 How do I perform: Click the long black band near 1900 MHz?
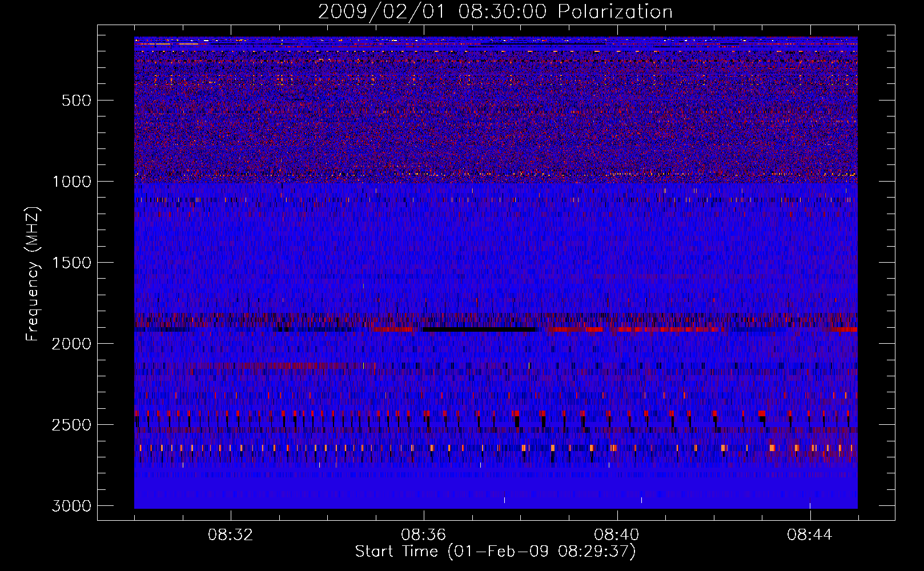point(479,329)
